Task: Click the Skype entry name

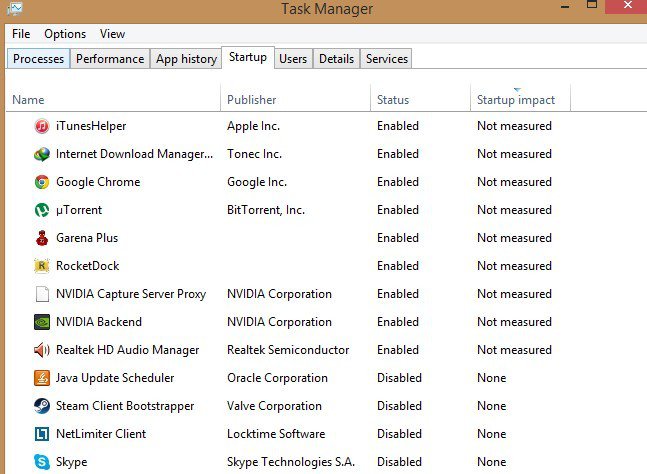Action: pos(71,462)
